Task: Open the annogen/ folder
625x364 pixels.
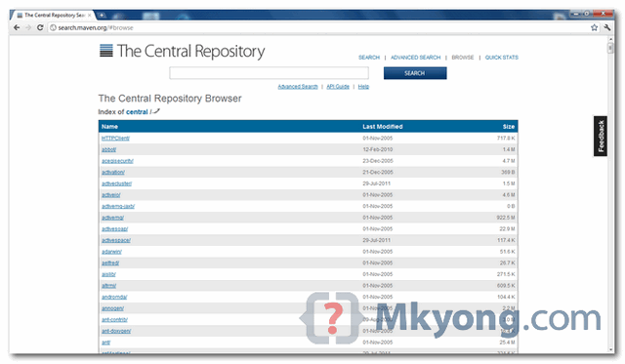Action: coord(113,308)
